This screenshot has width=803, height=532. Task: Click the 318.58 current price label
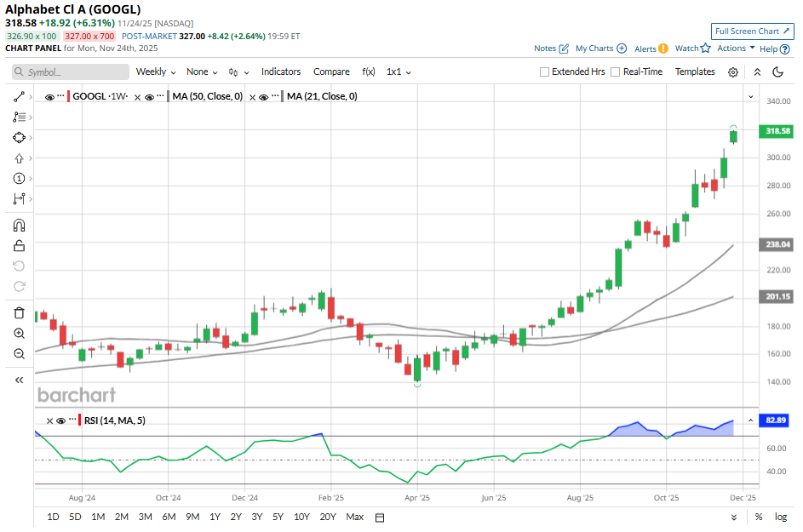pos(777,131)
